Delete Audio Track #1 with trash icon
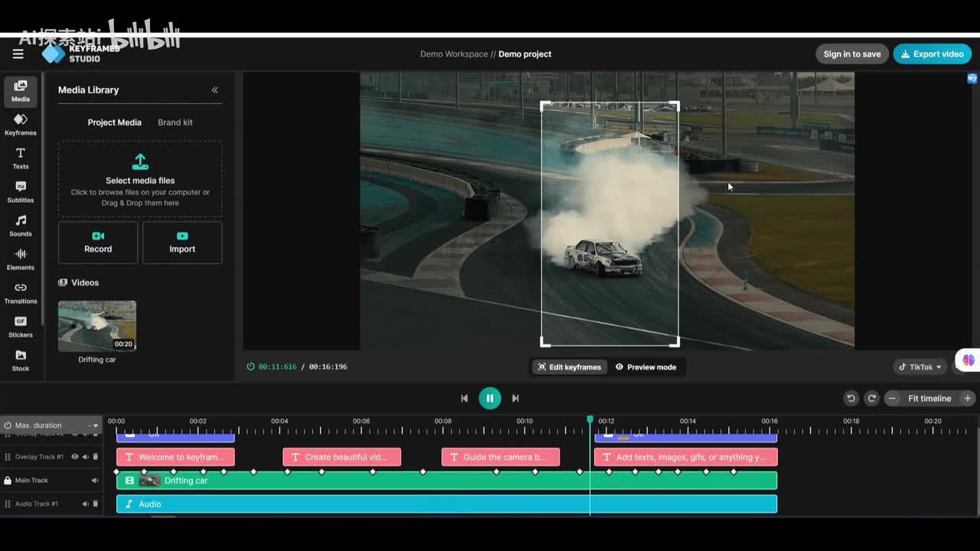The width and height of the screenshot is (980, 551). pos(95,504)
